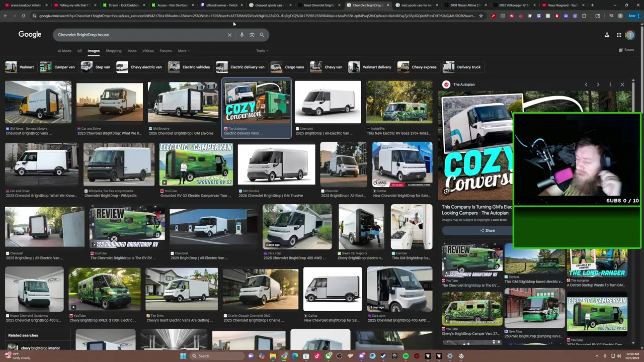The height and width of the screenshot is (362, 644).
Task: Start voice search with microphone icon
Action: point(242,35)
